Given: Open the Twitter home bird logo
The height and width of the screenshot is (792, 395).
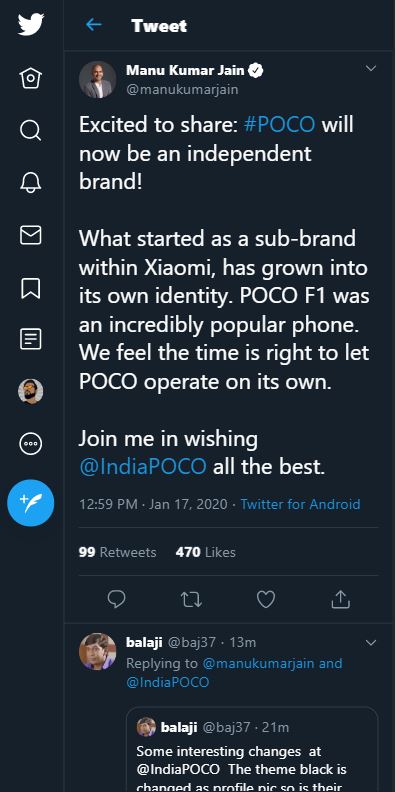Looking at the screenshot, I should (x=31, y=24).
